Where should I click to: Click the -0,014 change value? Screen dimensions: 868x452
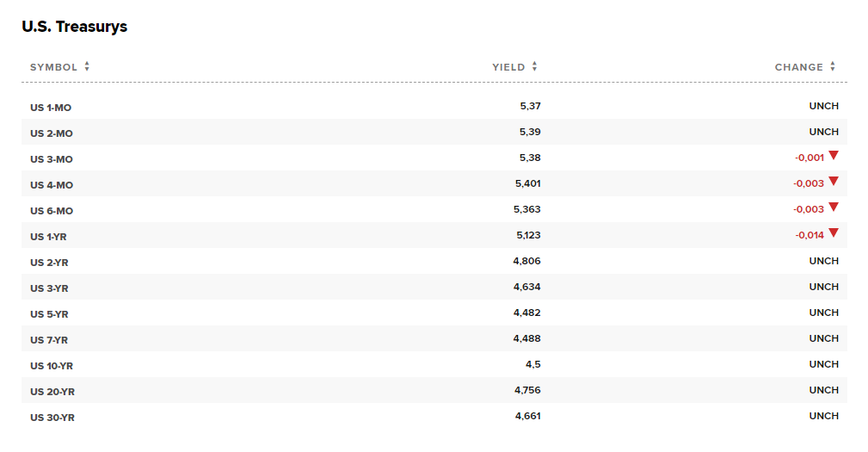pos(810,235)
